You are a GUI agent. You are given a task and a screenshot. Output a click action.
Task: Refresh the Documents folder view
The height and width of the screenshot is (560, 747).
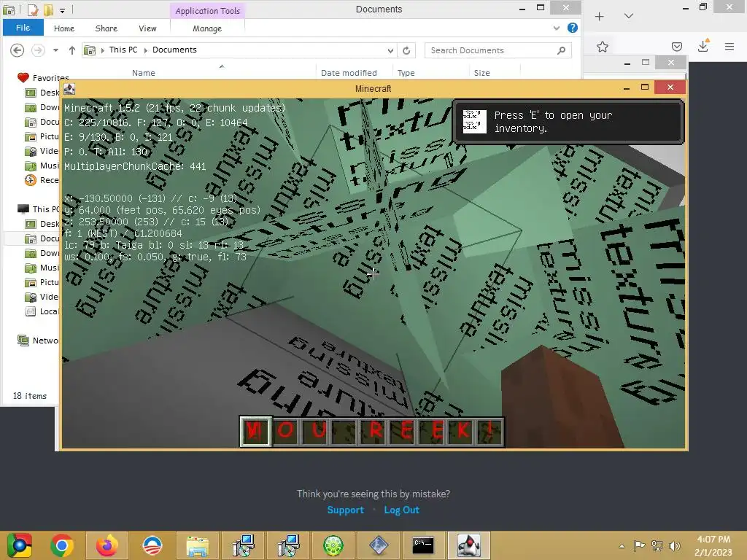click(x=406, y=50)
